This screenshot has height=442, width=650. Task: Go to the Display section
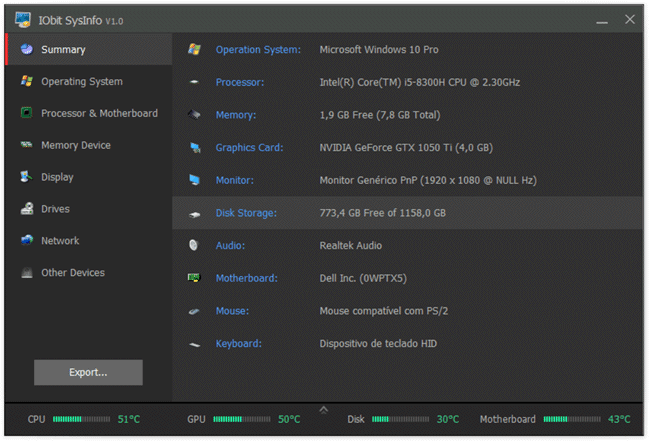tap(57, 177)
